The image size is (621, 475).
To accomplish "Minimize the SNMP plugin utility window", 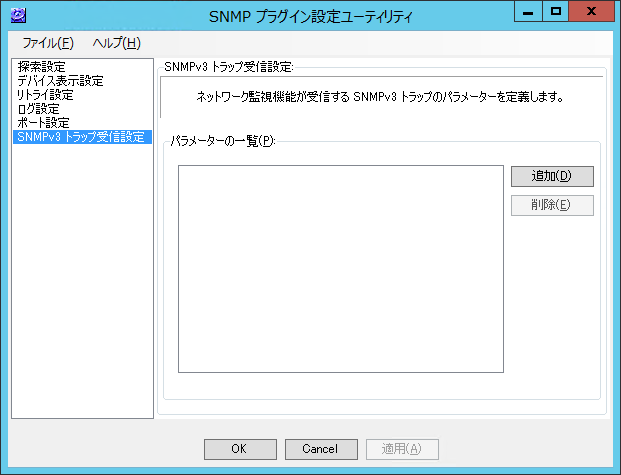I will click(x=528, y=11).
